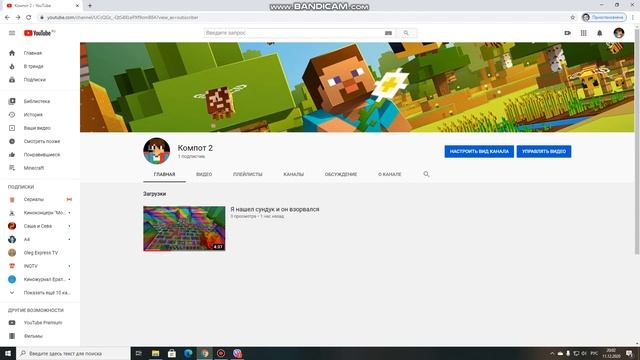Open Bandicam recorder from taskbar

pyautogui.click(x=221, y=353)
